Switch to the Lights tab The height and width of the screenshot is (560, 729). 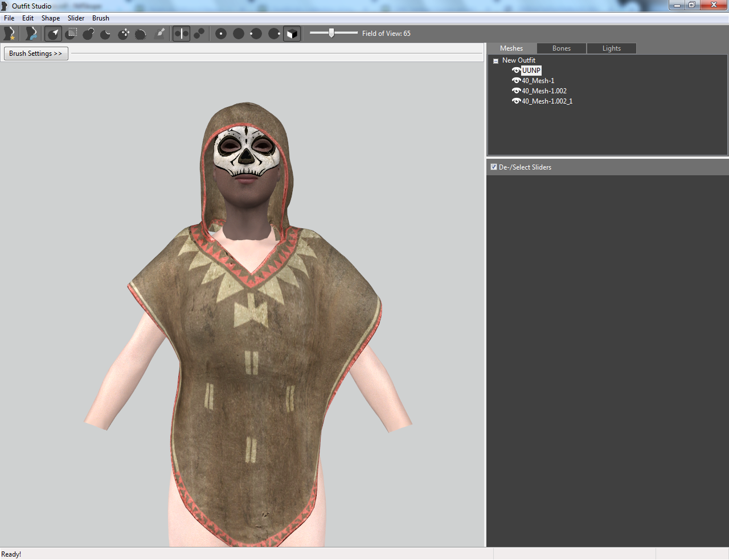click(612, 48)
